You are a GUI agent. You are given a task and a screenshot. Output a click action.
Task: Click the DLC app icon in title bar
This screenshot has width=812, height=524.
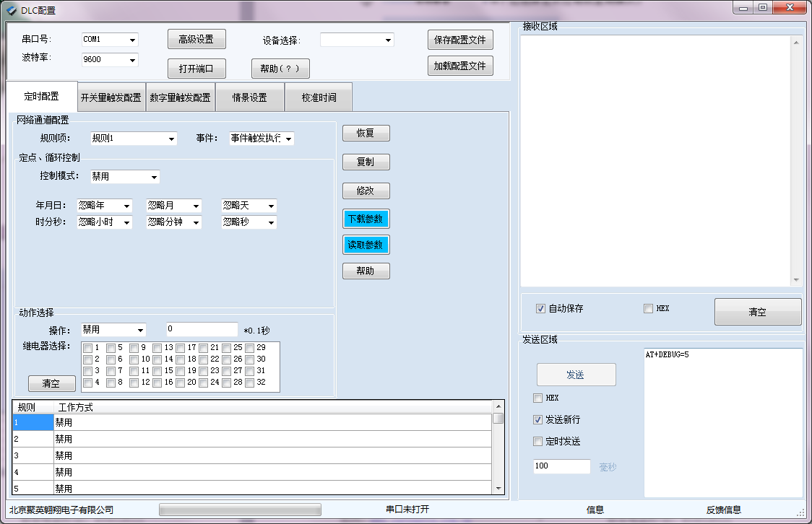click(x=11, y=9)
